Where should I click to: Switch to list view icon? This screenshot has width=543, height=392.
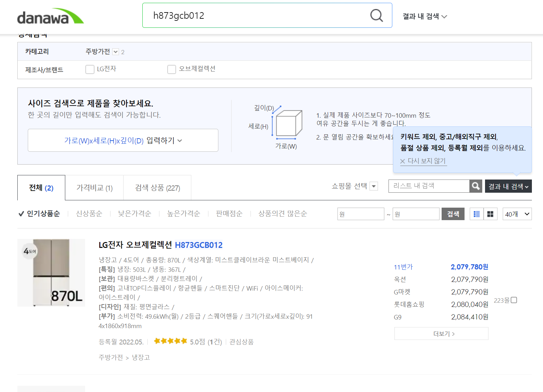(477, 214)
